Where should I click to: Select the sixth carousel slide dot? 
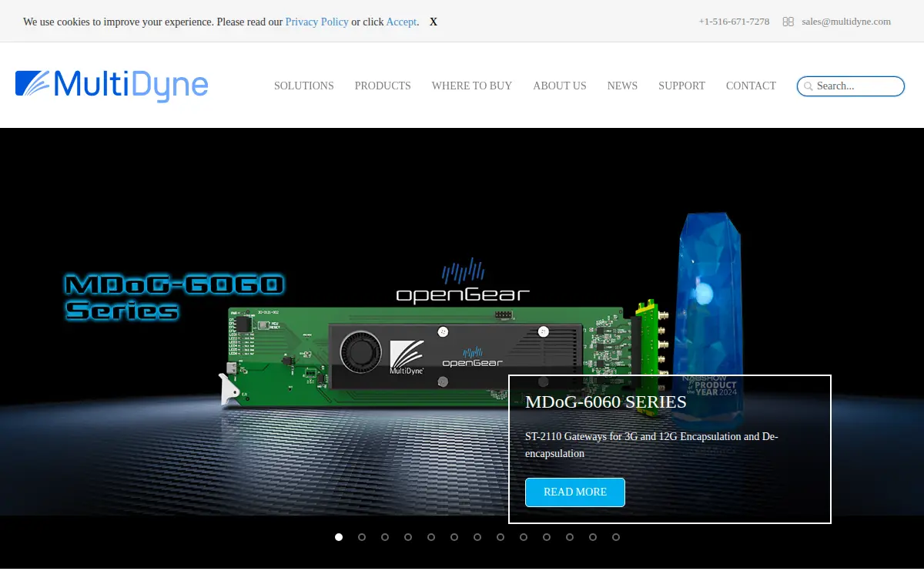pyautogui.click(x=454, y=537)
